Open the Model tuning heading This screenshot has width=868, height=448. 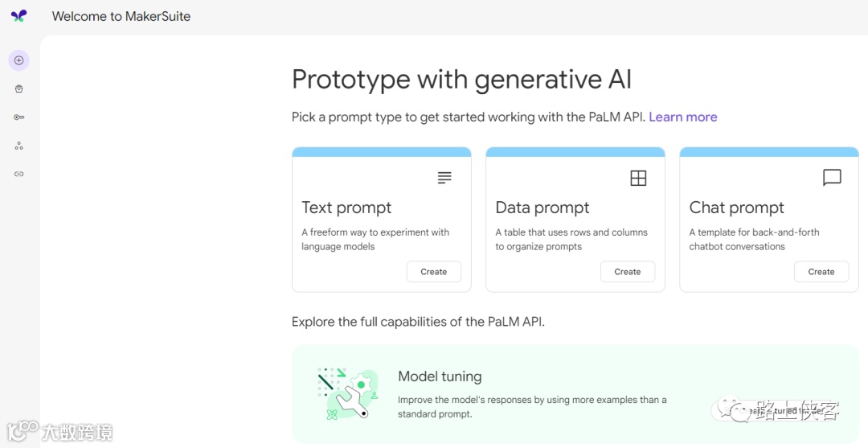[x=440, y=376]
